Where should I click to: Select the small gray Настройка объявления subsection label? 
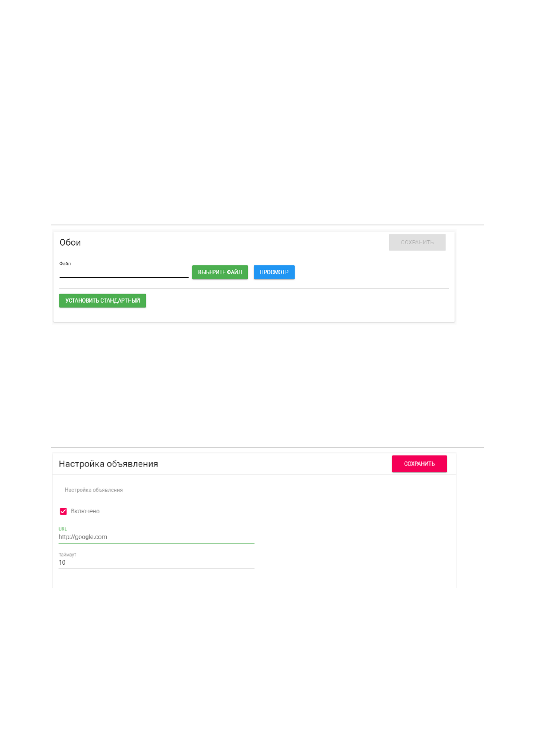coord(93,490)
